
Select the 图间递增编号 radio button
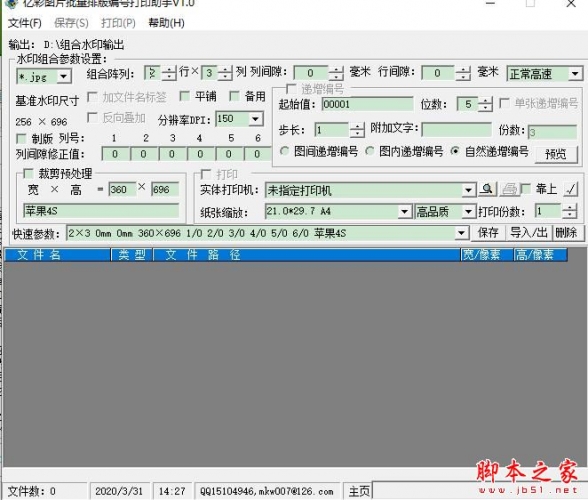click(x=285, y=151)
